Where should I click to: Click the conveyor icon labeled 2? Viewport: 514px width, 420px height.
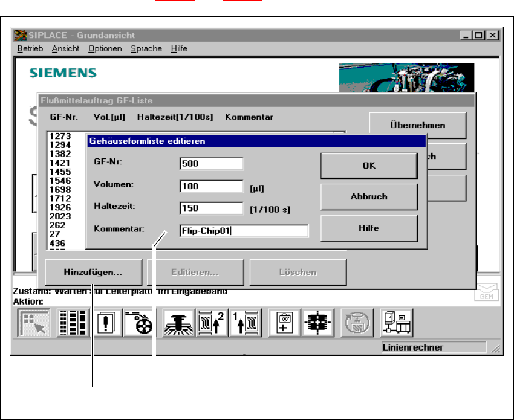212,322
